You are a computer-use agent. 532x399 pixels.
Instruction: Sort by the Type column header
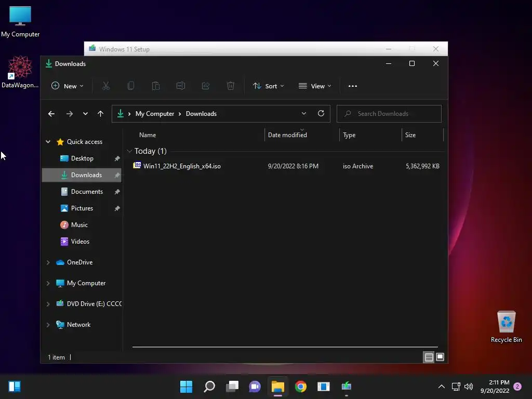pos(370,135)
